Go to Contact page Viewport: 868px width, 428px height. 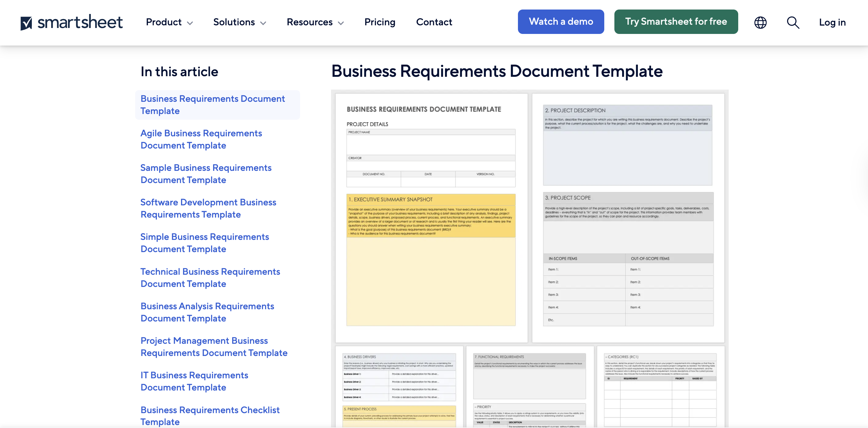(x=434, y=22)
